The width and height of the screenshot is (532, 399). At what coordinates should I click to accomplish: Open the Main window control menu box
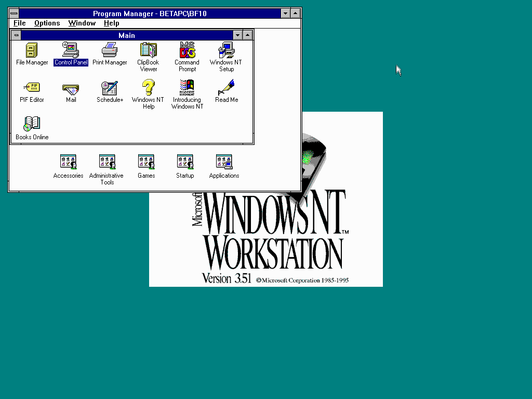point(17,35)
